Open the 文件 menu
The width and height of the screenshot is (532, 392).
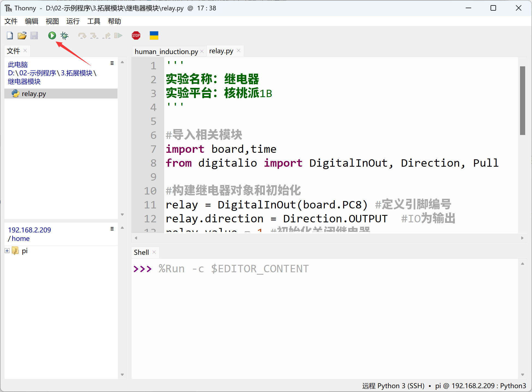click(12, 22)
